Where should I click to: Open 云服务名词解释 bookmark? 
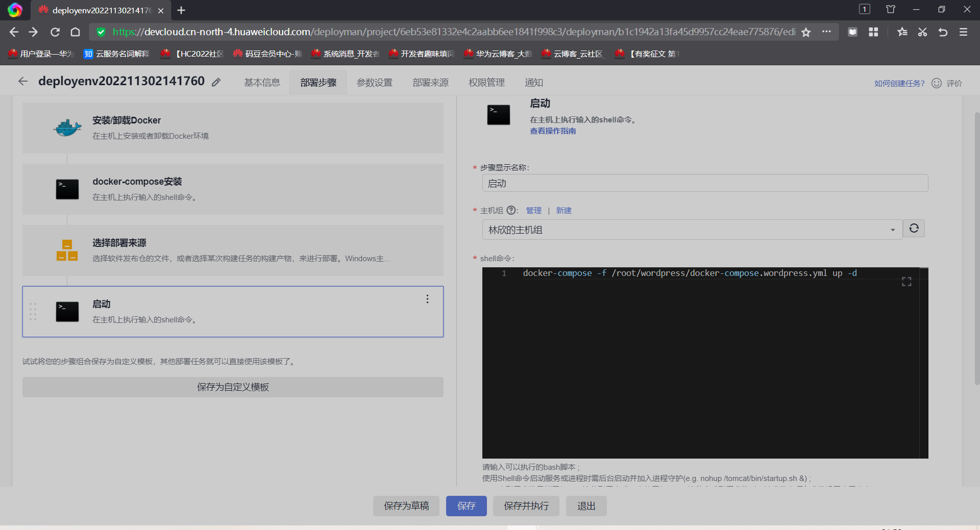(116, 54)
